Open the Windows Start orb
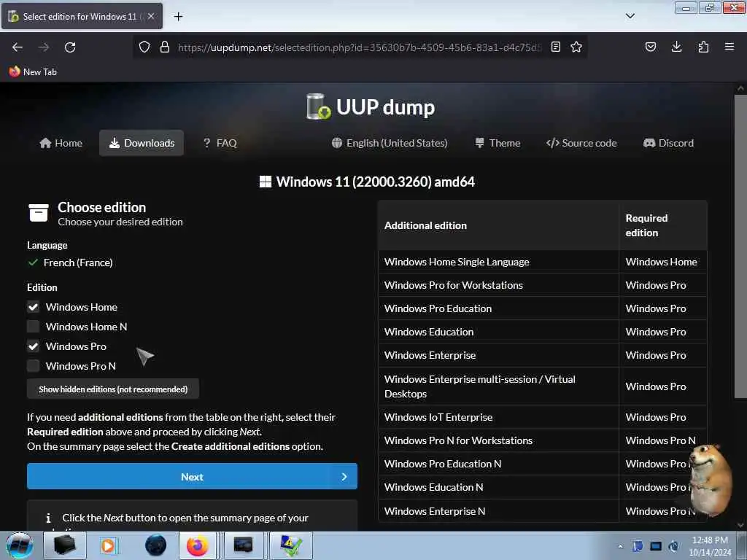Screen dimensions: 747x560 19,545
